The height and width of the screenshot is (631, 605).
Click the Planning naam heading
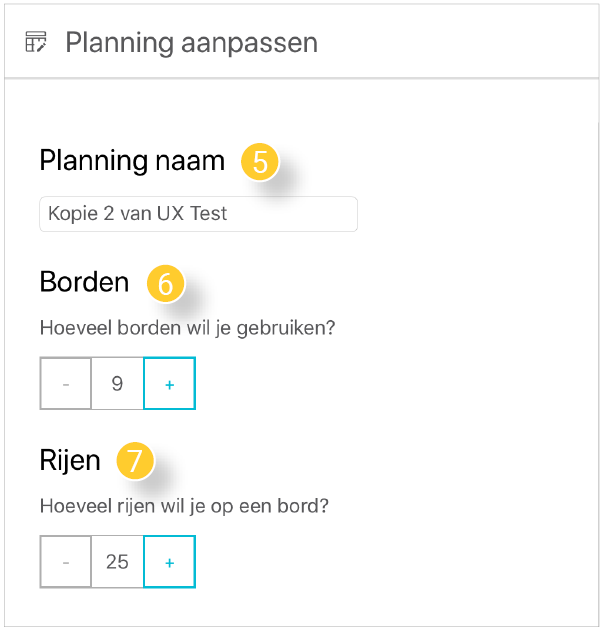click(x=132, y=161)
